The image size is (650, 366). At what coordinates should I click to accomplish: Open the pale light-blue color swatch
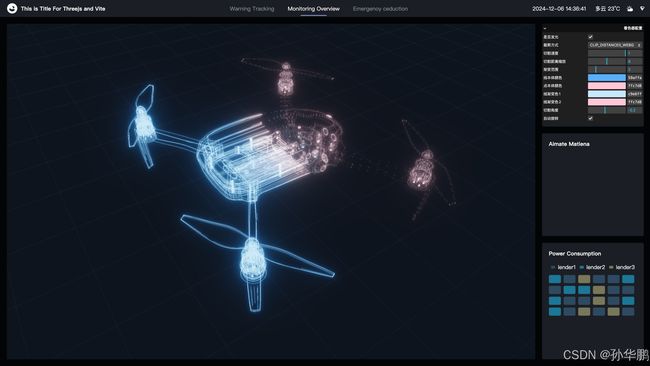(607, 94)
